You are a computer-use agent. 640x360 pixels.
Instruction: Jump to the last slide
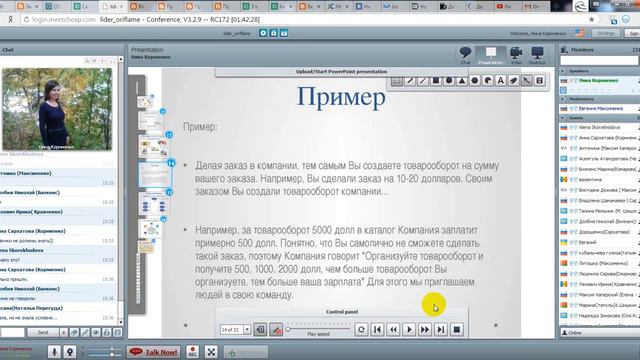[441, 329]
